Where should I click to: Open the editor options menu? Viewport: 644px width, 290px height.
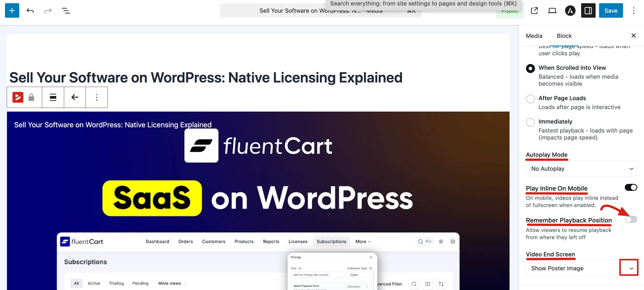click(634, 10)
